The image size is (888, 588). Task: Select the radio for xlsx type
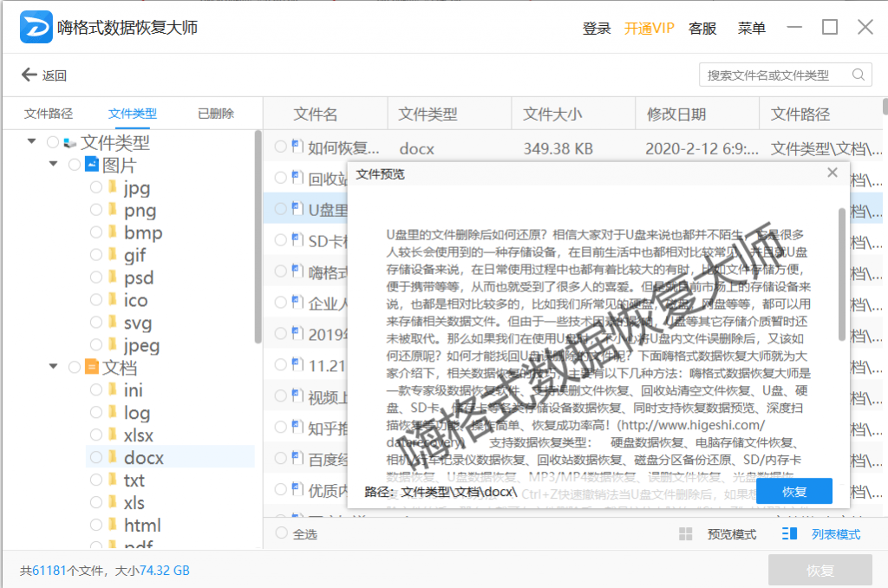tap(96, 434)
